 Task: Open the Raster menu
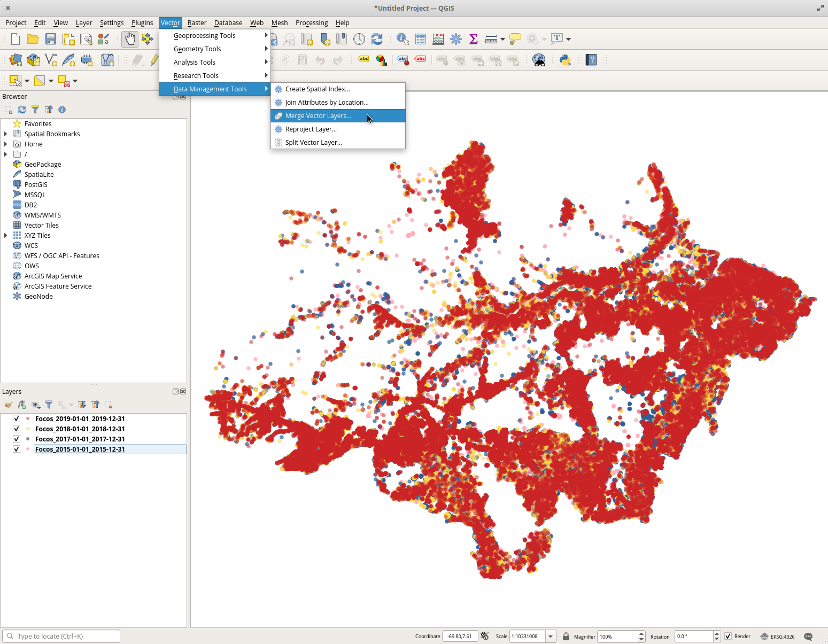pos(197,23)
